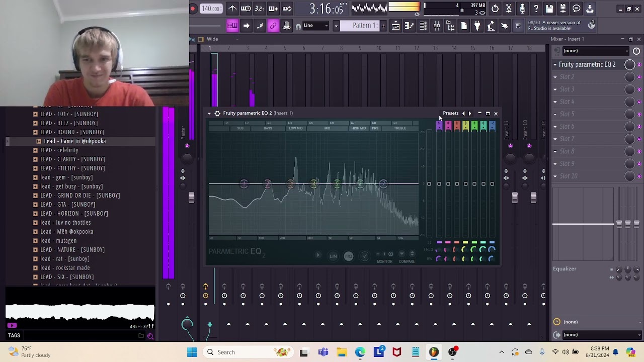
Task: Click the scissors audio editor icon
Action: (x=509, y=9)
